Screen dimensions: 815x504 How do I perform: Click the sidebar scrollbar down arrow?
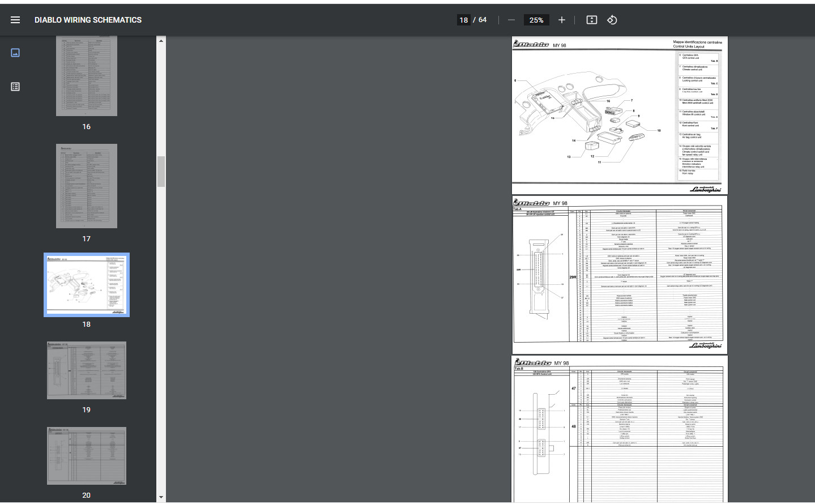point(161,497)
